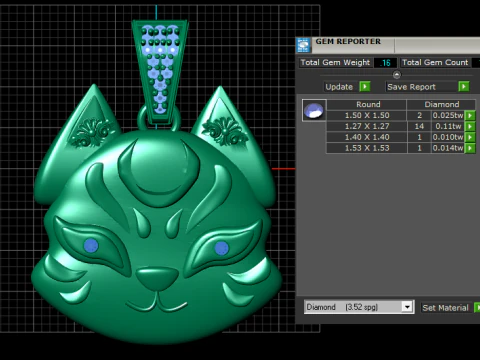This screenshot has height=360, width=480.
Task: Select the 1.27 X 1.27 size cell
Action: (x=367, y=126)
